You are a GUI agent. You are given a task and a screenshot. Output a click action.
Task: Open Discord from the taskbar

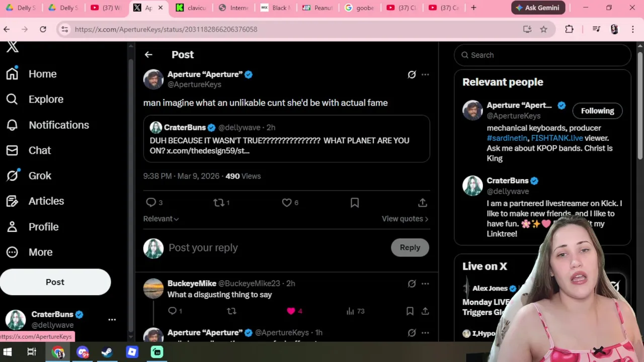point(83,352)
